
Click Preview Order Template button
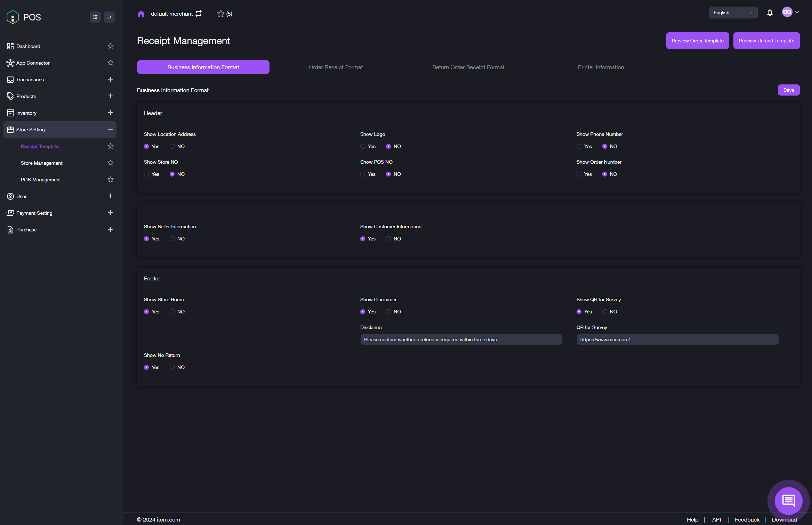(x=697, y=41)
